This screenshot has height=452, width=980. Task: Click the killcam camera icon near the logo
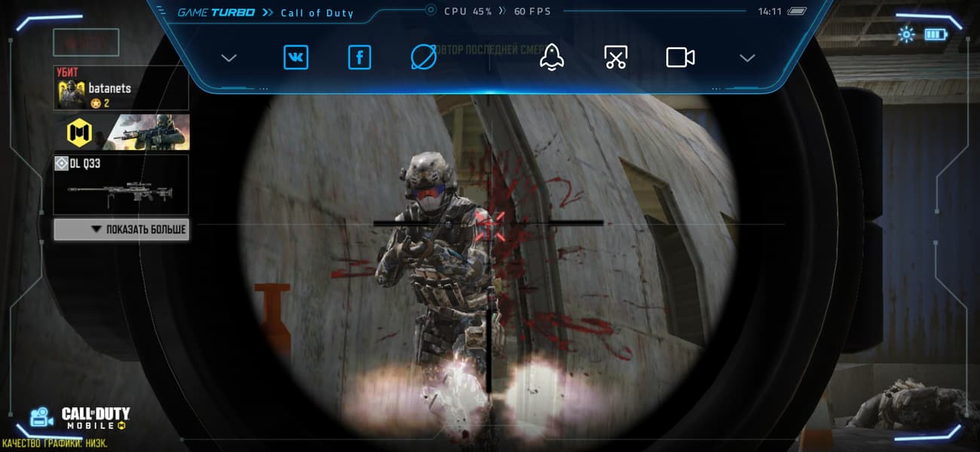pyautogui.click(x=41, y=417)
